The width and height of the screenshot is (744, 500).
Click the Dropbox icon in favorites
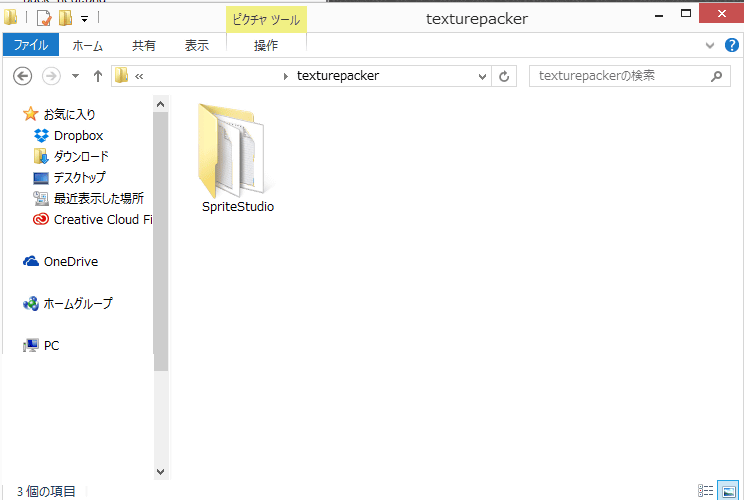41,136
